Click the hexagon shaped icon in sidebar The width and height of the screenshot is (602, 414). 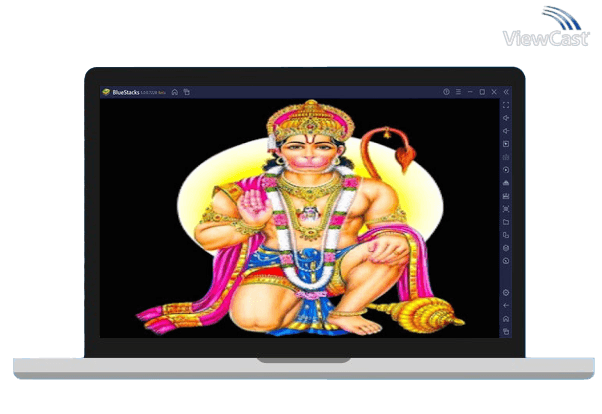point(506,248)
